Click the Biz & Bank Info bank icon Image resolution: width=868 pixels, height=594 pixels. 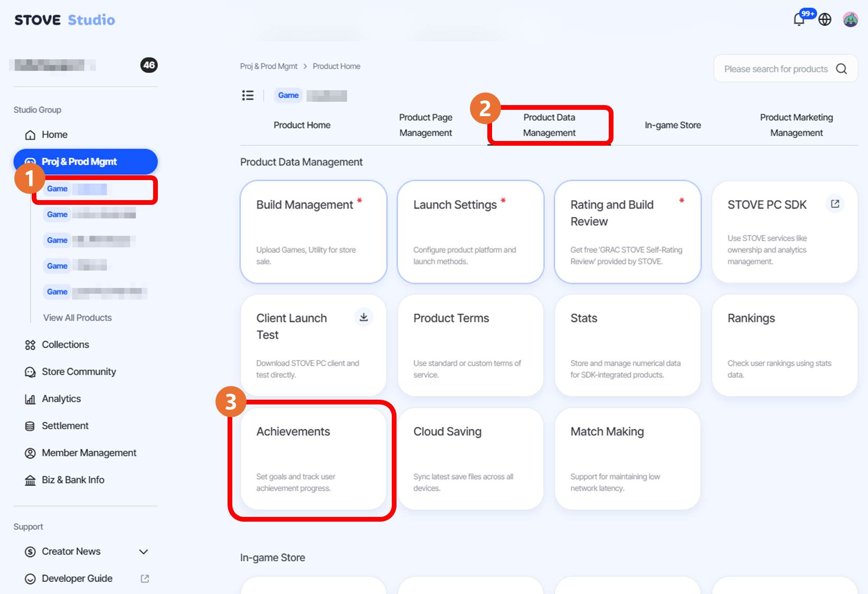click(x=30, y=480)
